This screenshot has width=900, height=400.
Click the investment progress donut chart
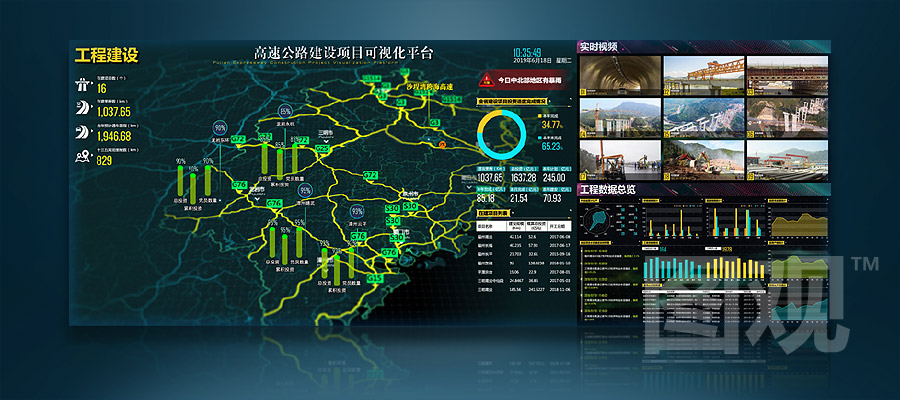(502, 135)
